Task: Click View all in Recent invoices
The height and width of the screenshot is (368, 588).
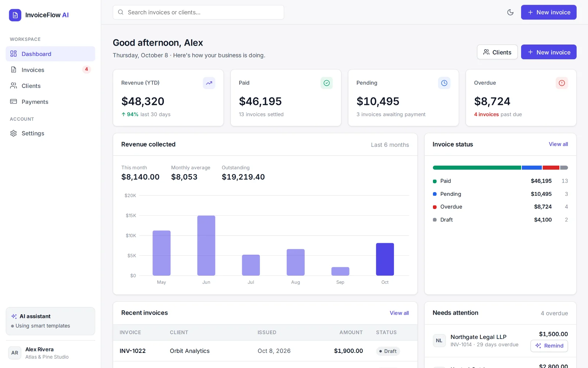Action: (x=399, y=313)
